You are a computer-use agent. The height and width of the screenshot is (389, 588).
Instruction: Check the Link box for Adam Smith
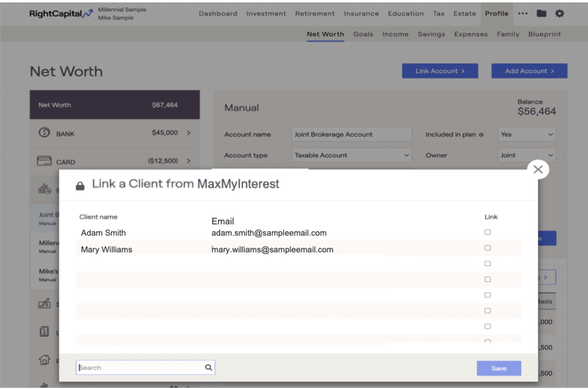point(487,232)
